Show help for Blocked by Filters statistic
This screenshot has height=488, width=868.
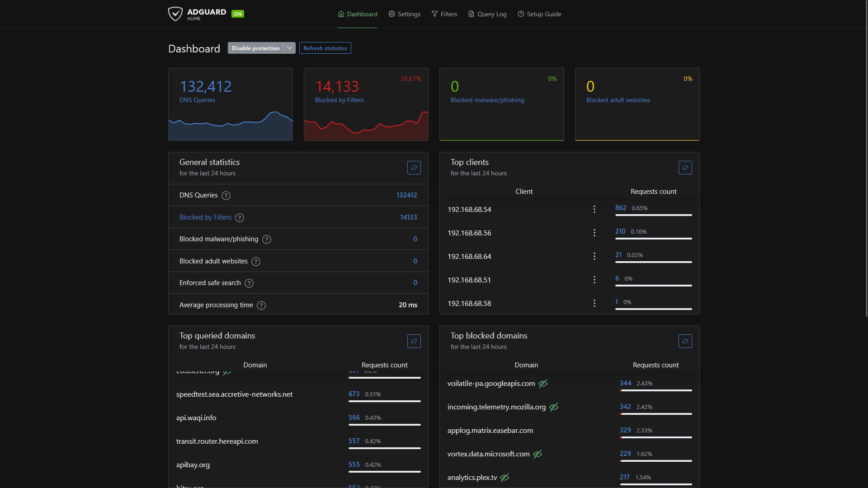[x=240, y=218]
